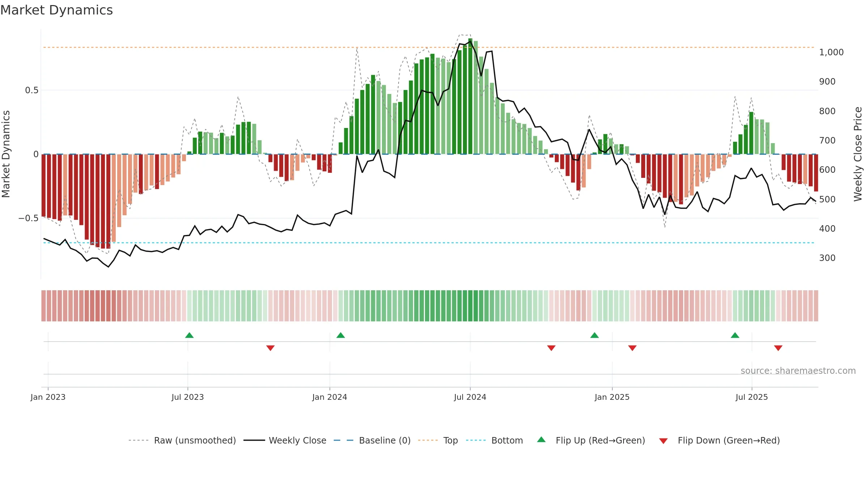The height and width of the screenshot is (488, 868).
Task: Toggle the Bottom legend entry
Action: pyautogui.click(x=494, y=440)
